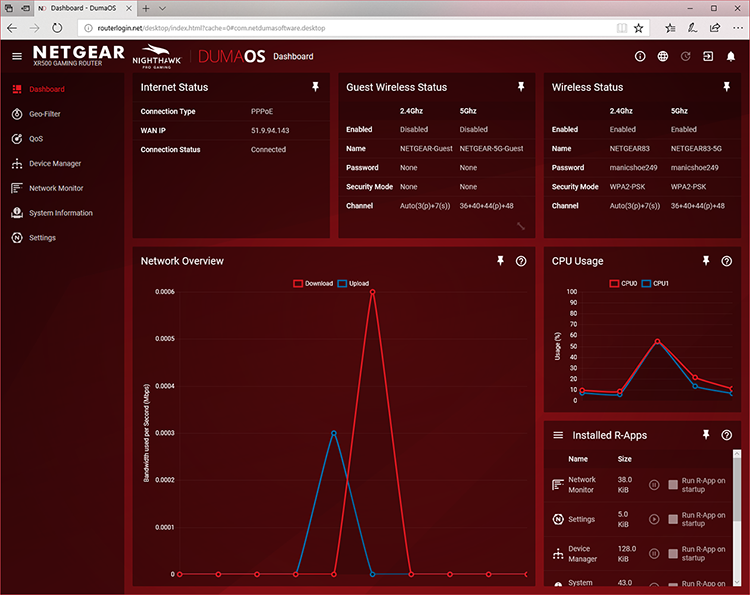Click the header refresh icon
This screenshot has height=595, width=750.
685,56
